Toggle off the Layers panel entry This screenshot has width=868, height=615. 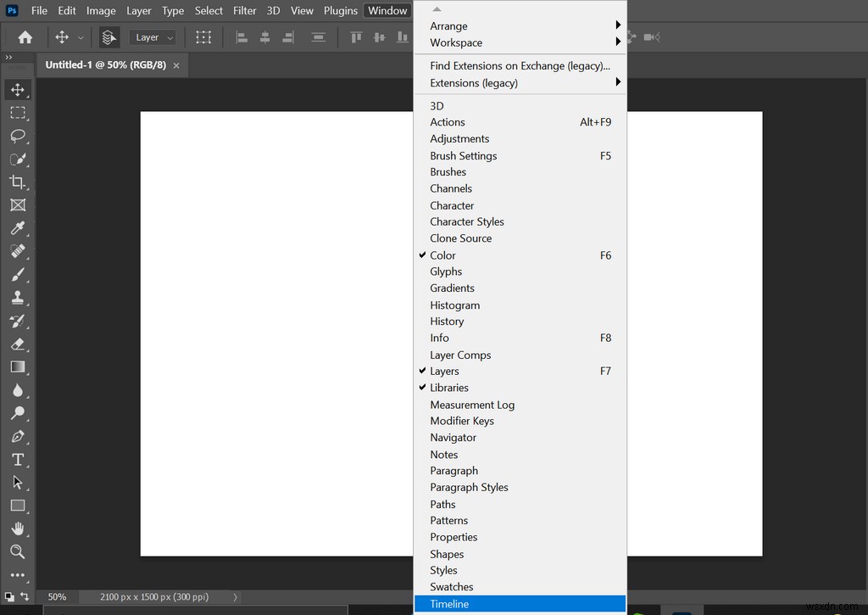click(x=444, y=372)
